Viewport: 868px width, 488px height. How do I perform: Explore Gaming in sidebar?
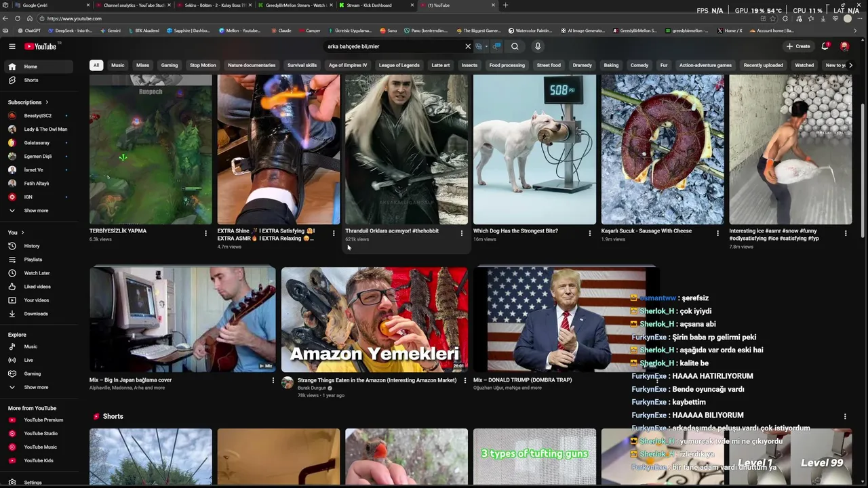40,373
